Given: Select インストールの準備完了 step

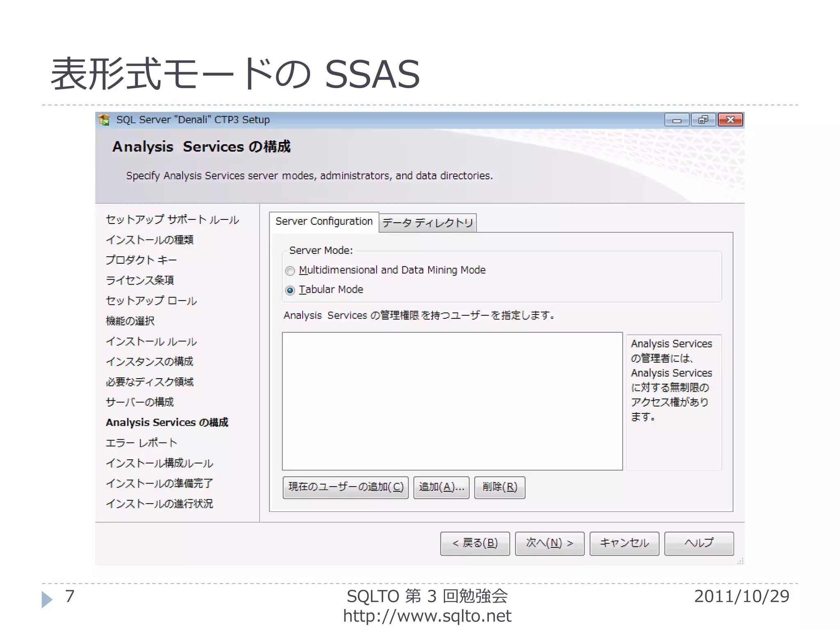Looking at the screenshot, I should point(160,484).
